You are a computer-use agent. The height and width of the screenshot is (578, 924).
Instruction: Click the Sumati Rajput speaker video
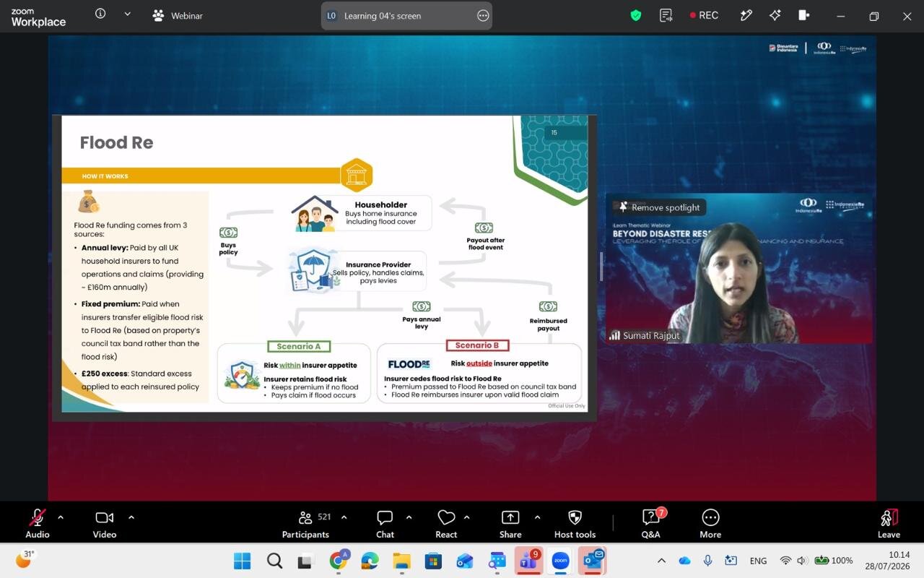pos(738,268)
